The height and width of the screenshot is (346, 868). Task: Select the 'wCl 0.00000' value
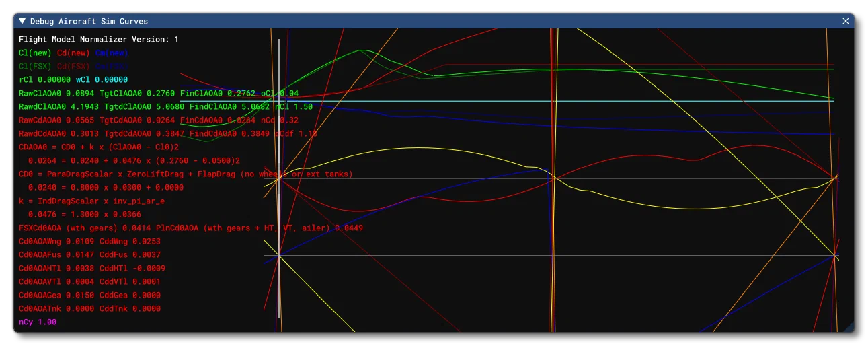pyautogui.click(x=102, y=79)
